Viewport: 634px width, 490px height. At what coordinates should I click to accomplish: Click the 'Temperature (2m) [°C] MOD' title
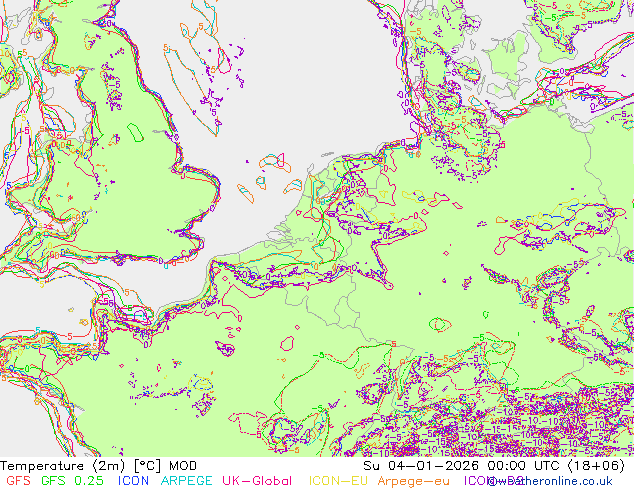pos(99,466)
